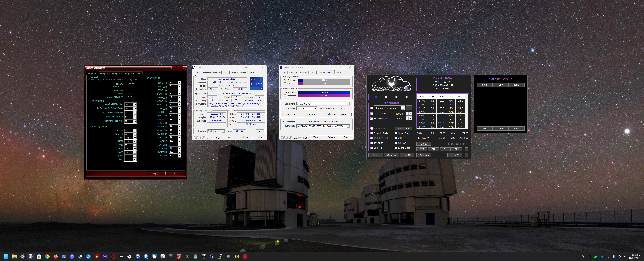Open the Windows Start menu
Viewport: 644px width, 261px height.
(6, 257)
